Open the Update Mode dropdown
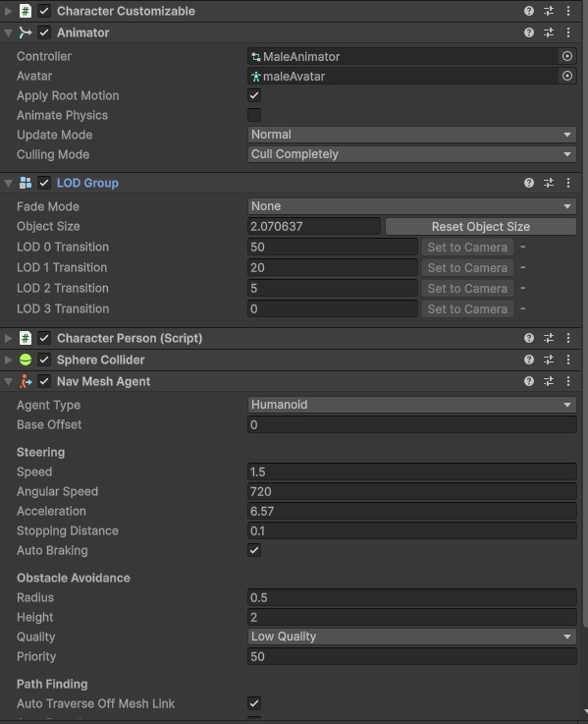The image size is (588, 724). click(411, 135)
